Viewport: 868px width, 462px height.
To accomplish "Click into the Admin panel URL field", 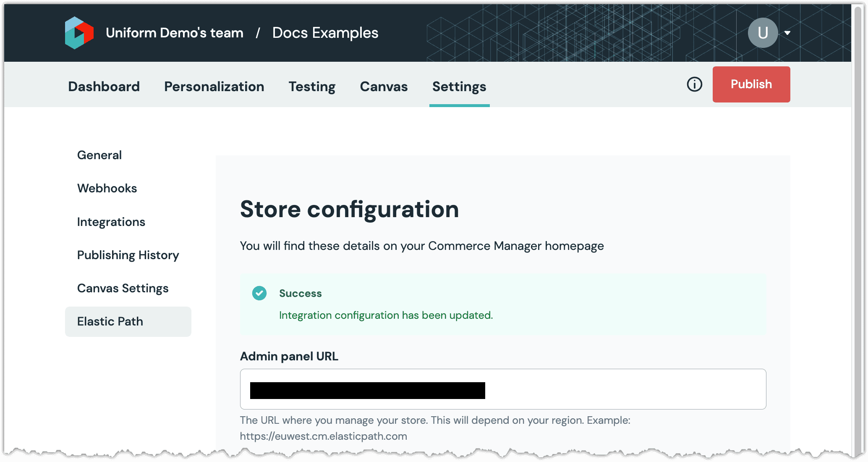I will pos(503,389).
